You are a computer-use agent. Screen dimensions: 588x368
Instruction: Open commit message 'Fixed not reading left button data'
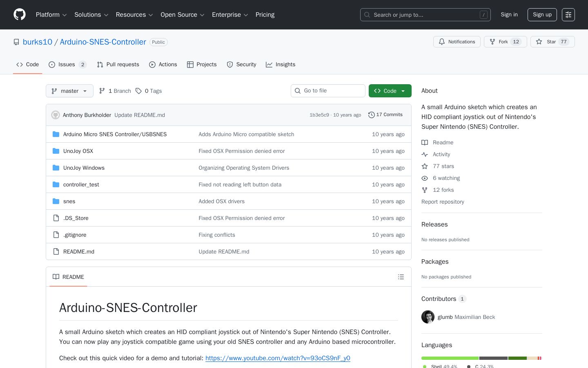[x=240, y=184]
